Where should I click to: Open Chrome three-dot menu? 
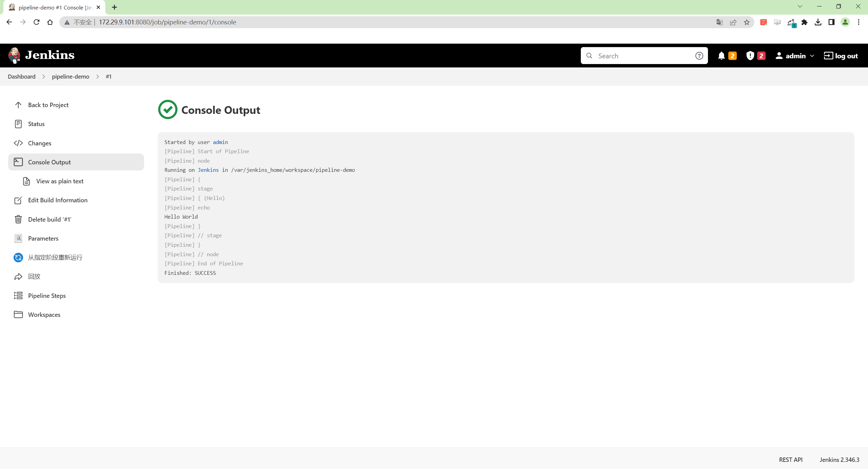click(859, 22)
